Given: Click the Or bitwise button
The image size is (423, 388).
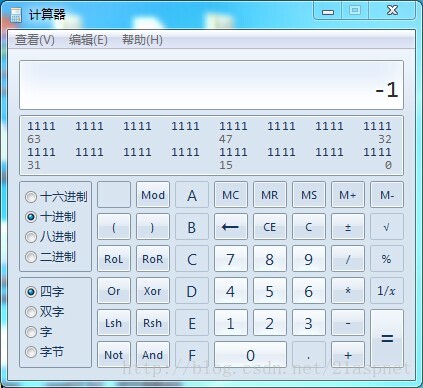Looking at the screenshot, I should click(x=114, y=291).
